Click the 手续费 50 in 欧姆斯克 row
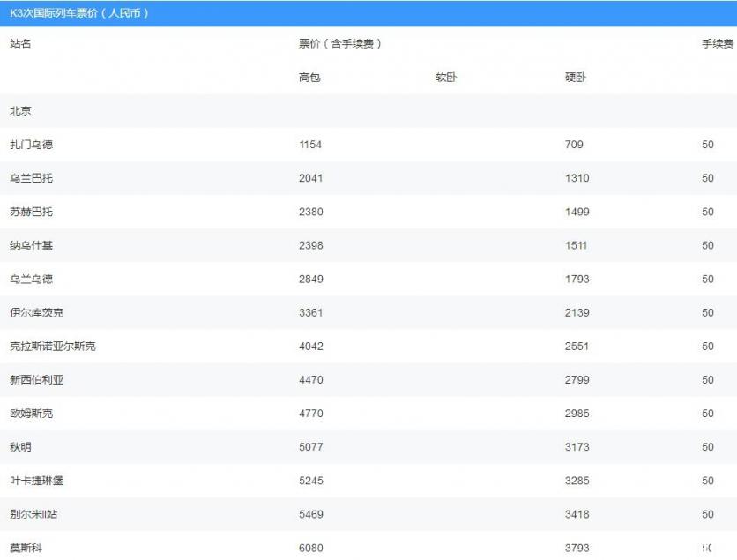Image resolution: width=737 pixels, height=560 pixels. 708,414
